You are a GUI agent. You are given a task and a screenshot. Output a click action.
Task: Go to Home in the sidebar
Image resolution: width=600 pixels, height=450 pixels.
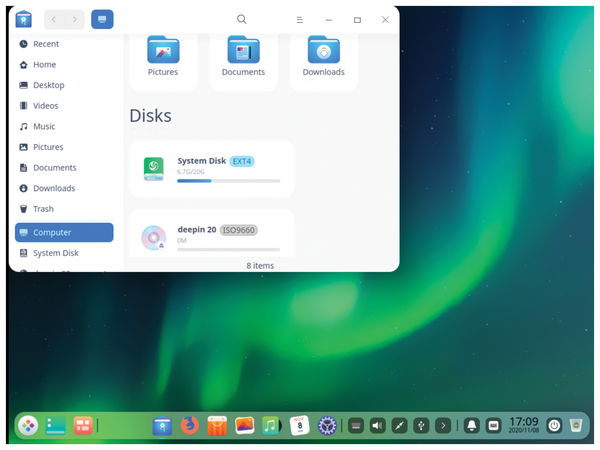64,65
